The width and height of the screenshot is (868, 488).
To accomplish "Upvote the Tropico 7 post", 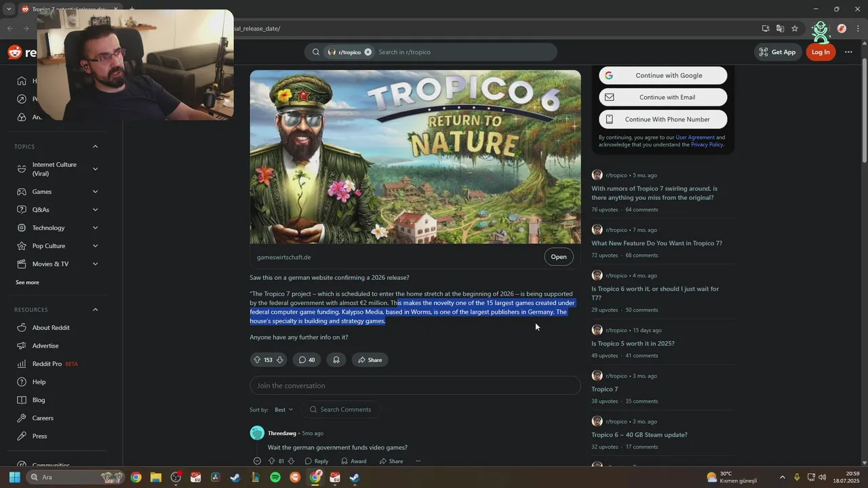I will tap(257, 360).
